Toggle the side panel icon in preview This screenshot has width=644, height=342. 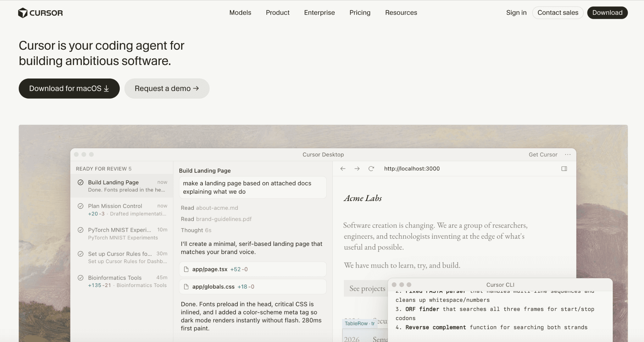point(564,169)
